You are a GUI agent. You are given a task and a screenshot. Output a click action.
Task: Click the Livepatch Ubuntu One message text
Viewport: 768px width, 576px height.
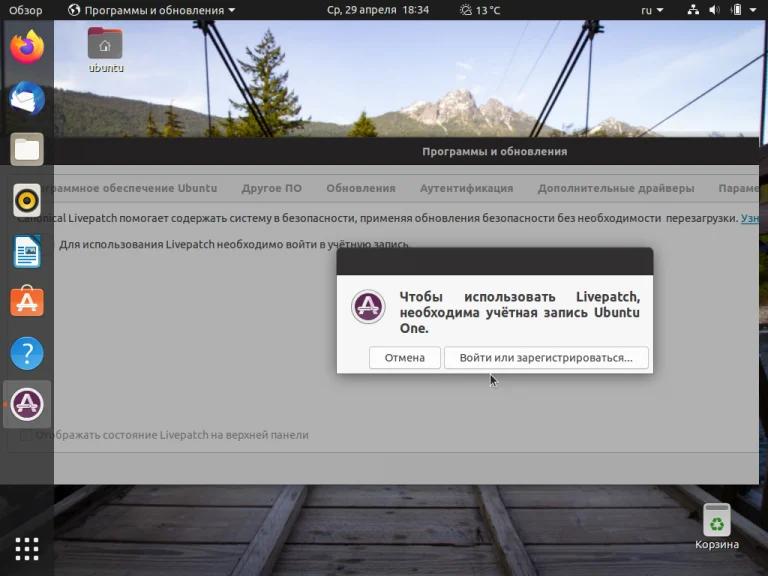[520, 312]
